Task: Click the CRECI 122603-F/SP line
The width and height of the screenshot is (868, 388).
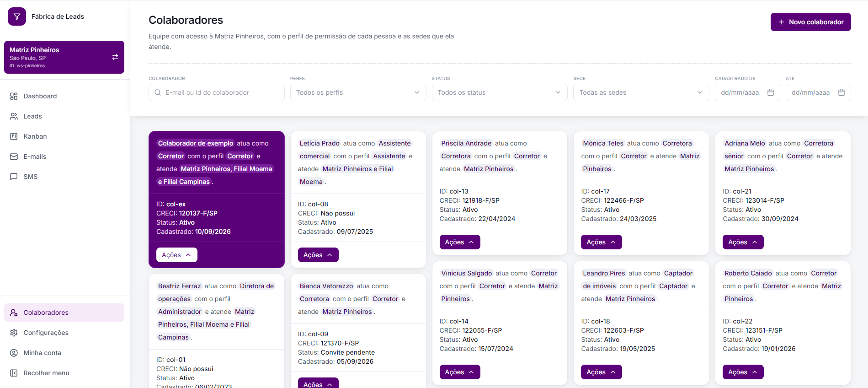Action: [612, 330]
